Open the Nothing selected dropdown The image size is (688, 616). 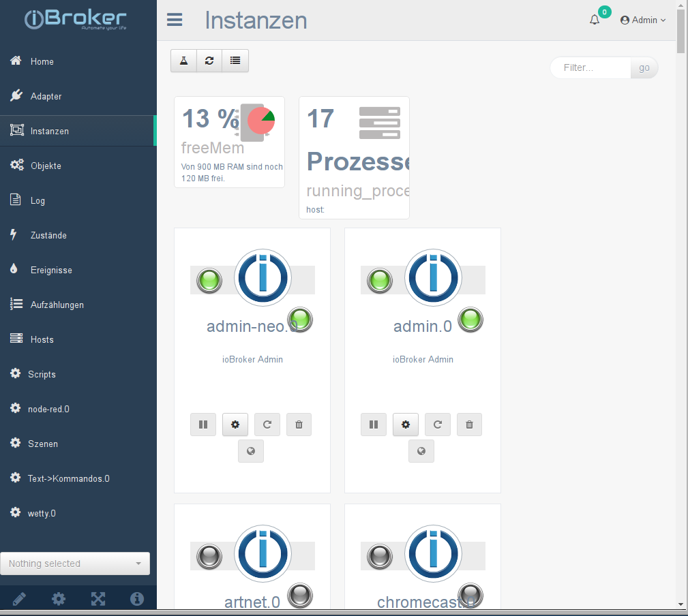75,564
